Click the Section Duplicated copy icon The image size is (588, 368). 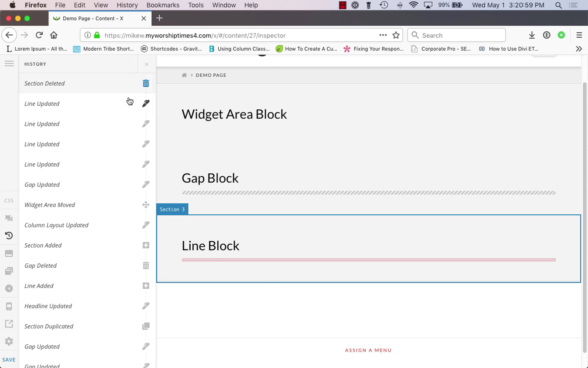(146, 326)
